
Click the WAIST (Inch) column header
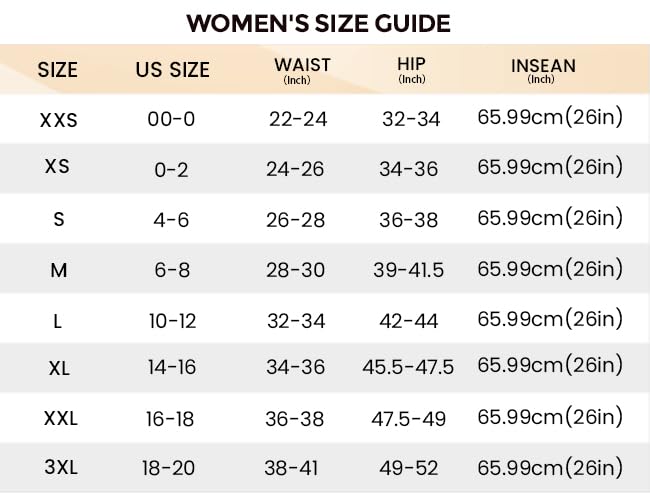(302, 70)
